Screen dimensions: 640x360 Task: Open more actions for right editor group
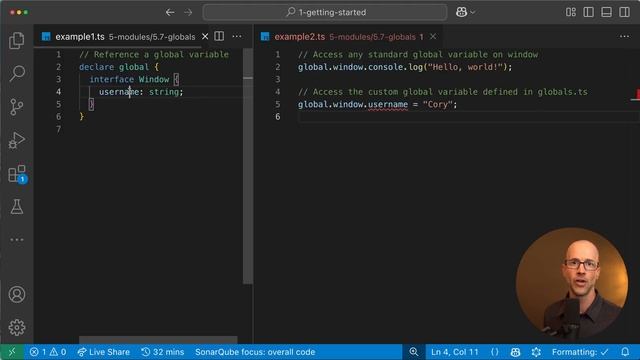(624, 36)
